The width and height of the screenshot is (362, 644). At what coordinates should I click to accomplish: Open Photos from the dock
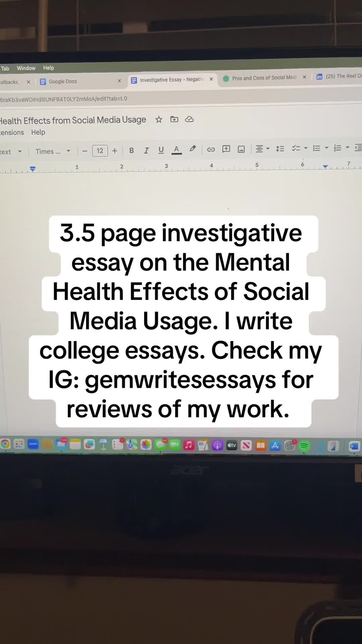[x=146, y=445]
